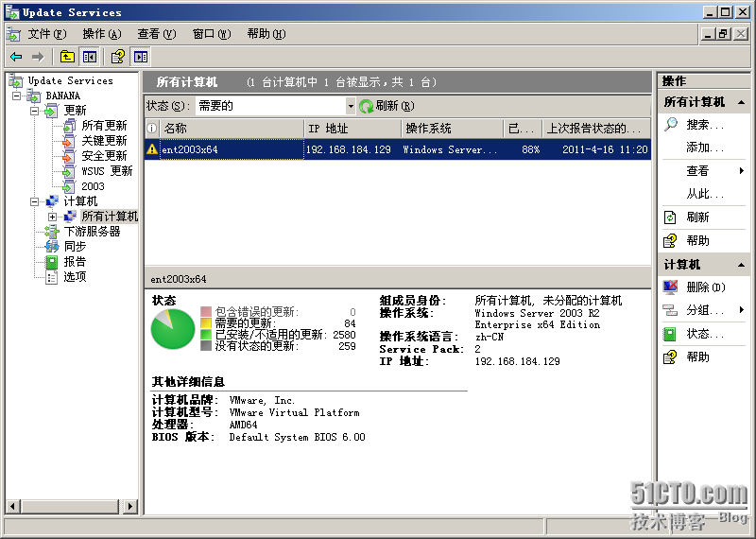Click the Search magnifier icon in actions
The image size is (756, 539).
click(x=671, y=125)
